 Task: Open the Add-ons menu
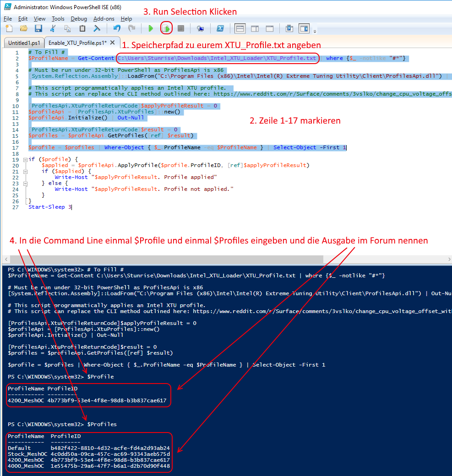[104, 19]
